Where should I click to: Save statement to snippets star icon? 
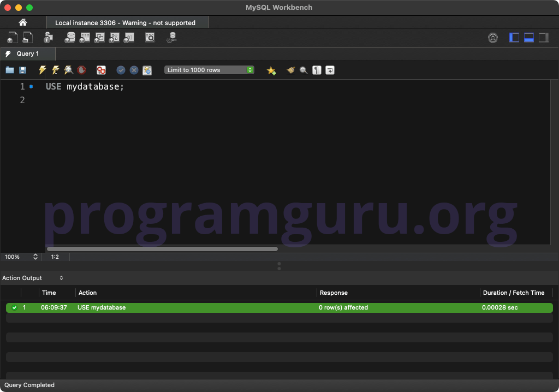271,70
